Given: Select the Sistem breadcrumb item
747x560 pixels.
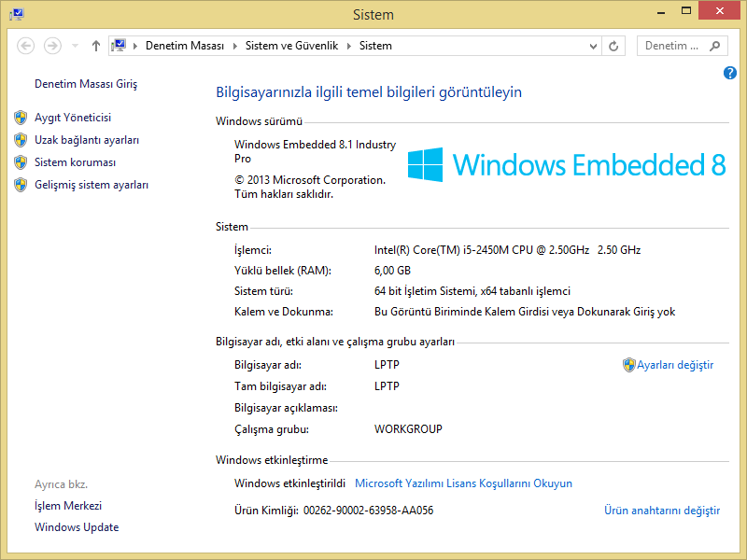Looking at the screenshot, I should pyautogui.click(x=375, y=46).
